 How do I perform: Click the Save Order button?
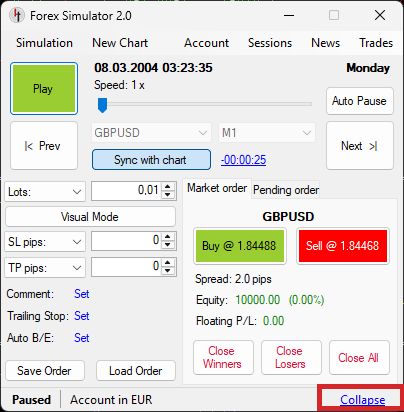[x=45, y=371]
